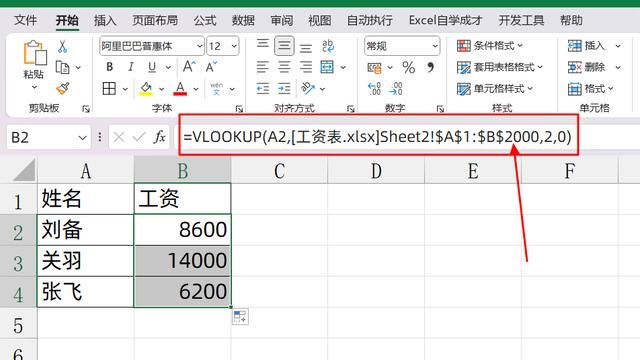Click the Cut scissors icon
The image size is (640, 360).
pyautogui.click(x=62, y=47)
